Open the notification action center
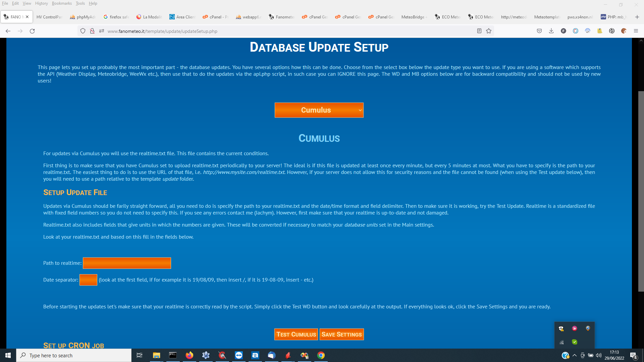644x362 pixels. click(x=634, y=355)
